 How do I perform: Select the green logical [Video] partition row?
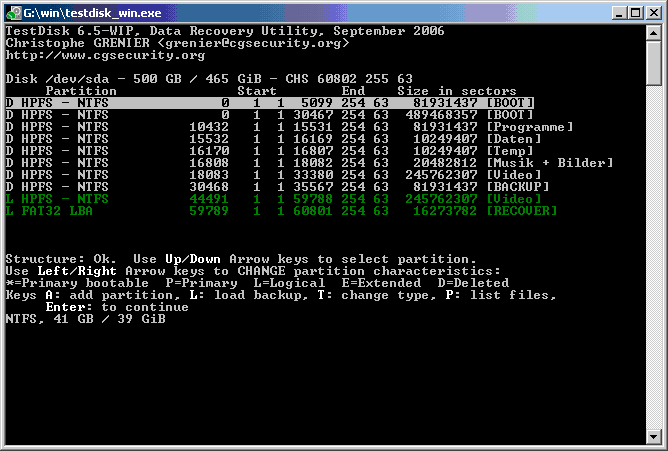(x=273, y=199)
